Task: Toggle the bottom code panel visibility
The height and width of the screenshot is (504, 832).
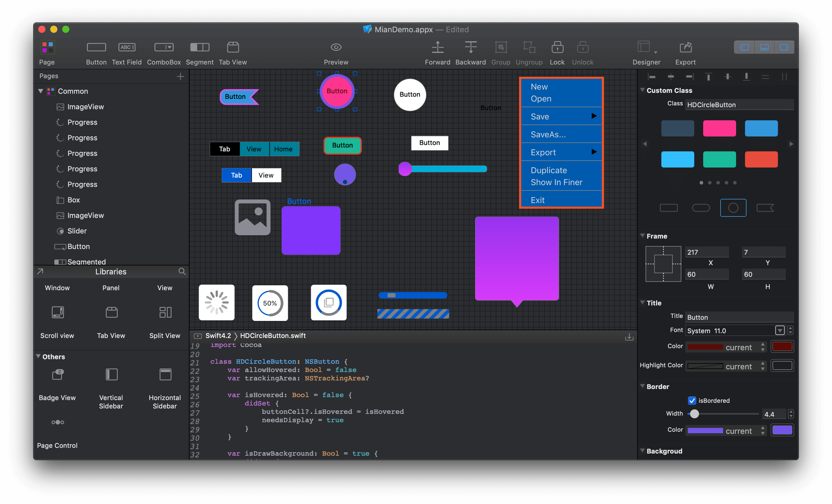Action: [x=764, y=47]
